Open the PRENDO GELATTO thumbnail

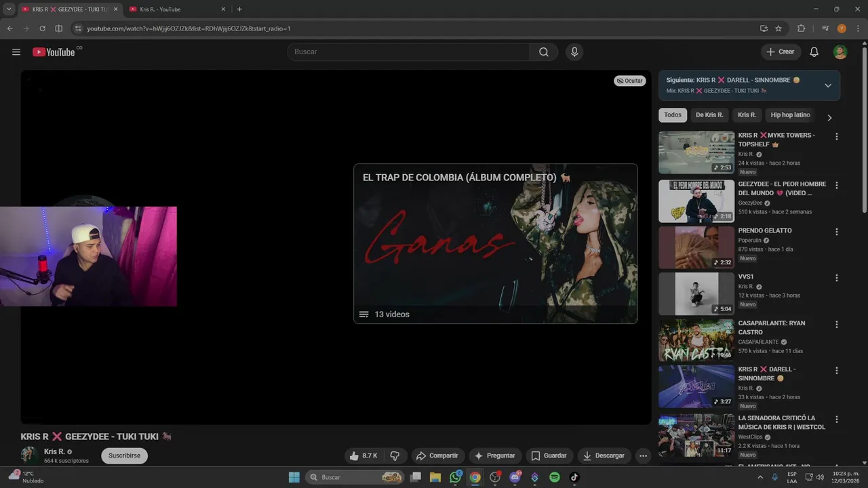(696, 247)
